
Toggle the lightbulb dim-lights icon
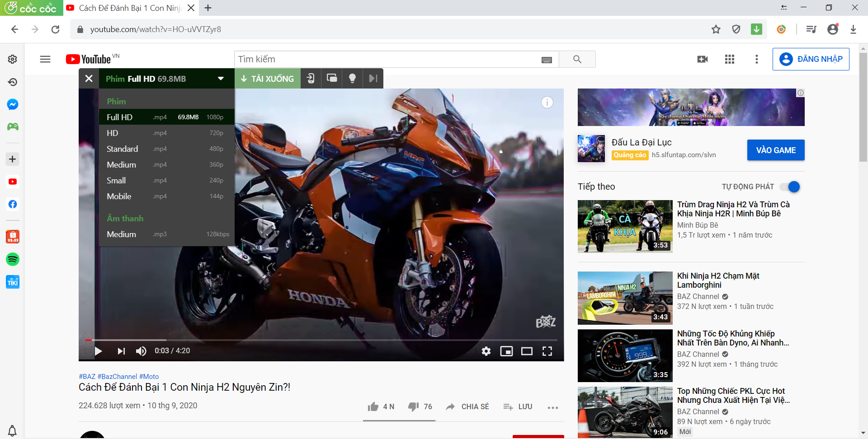(352, 79)
